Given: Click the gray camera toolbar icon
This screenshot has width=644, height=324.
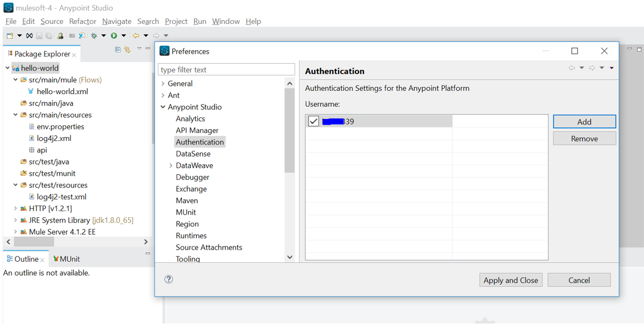Looking at the screenshot, I should coord(72,36).
